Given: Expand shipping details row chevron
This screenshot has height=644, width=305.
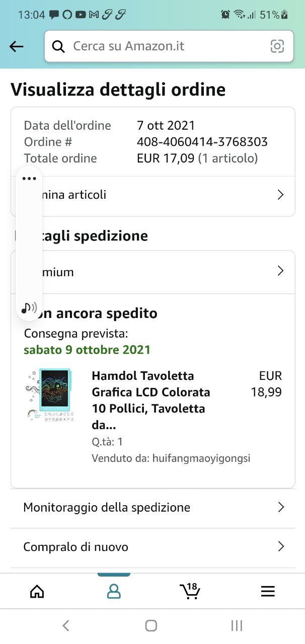Looking at the screenshot, I should pos(281,271).
